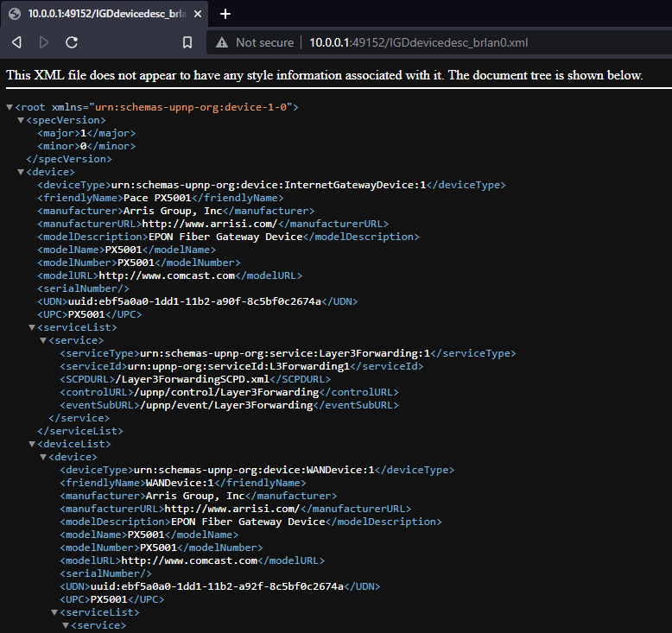Click the friendlyName value Pace PX5001
This screenshot has height=633, width=672.
[157, 198]
